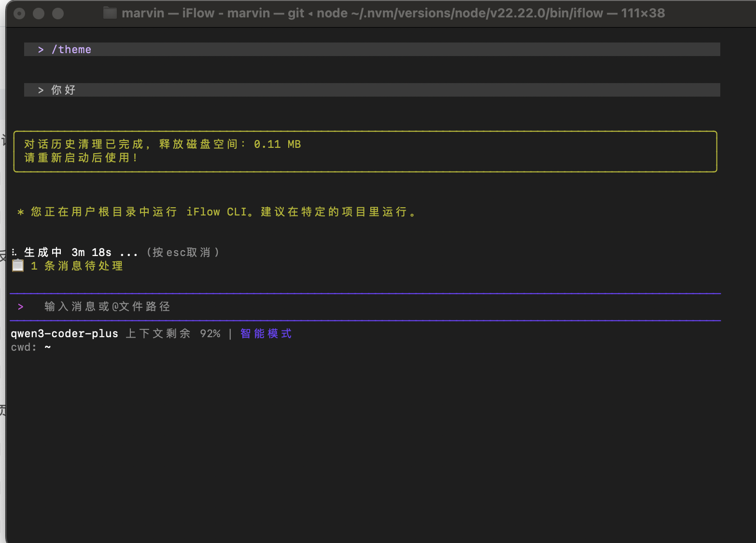Image resolution: width=756 pixels, height=543 pixels.
Task: Click the 上下文剩余 92% context indicator
Action: 173,334
